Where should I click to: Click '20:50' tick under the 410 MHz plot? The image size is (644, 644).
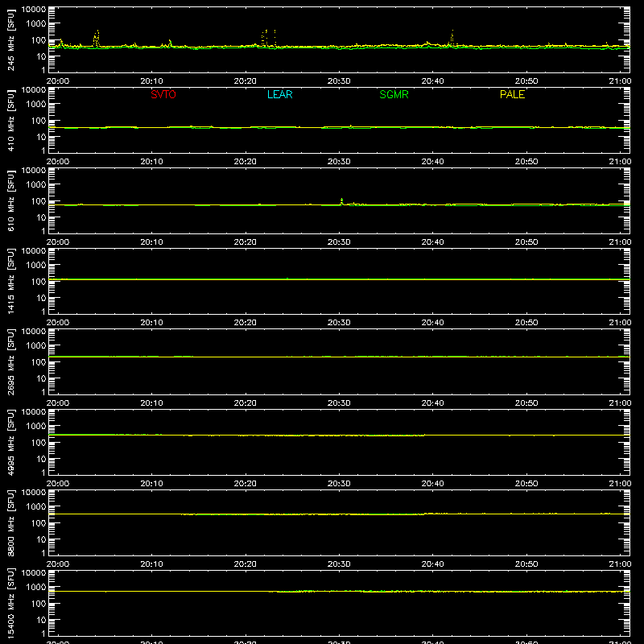click(x=526, y=162)
